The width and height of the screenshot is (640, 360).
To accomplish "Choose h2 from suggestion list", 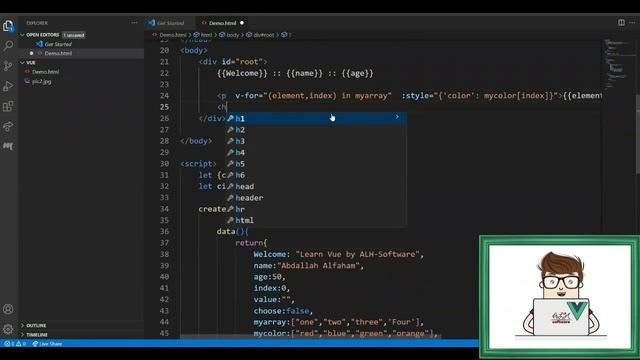I will (x=316, y=130).
